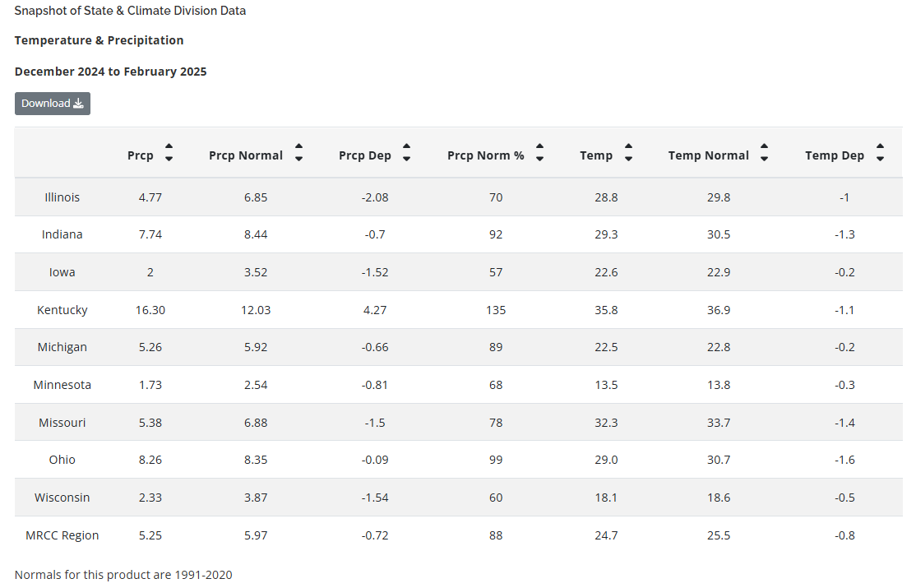Sort by Prcp Norm % arrows
The width and height of the screenshot is (916, 588).
coord(539,153)
